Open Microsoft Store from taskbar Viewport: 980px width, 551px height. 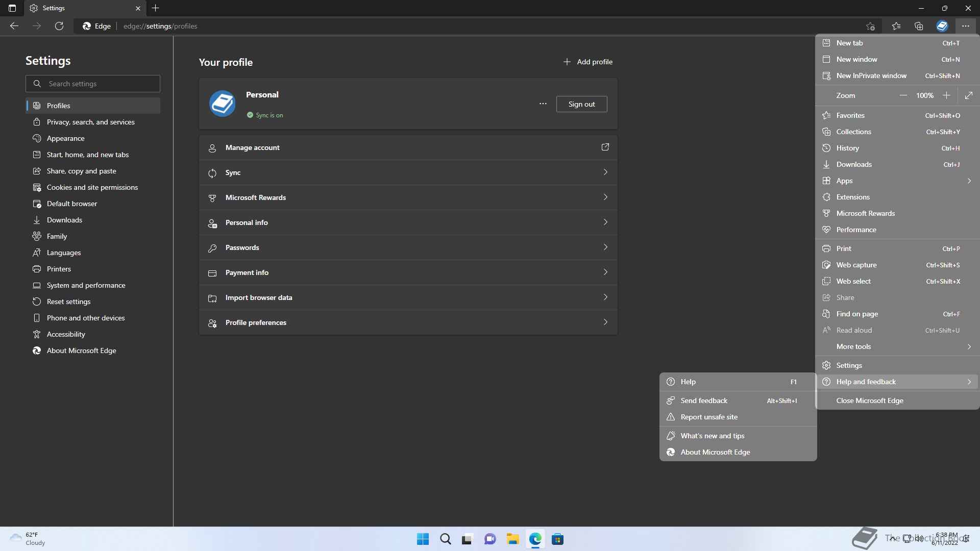[558, 539]
